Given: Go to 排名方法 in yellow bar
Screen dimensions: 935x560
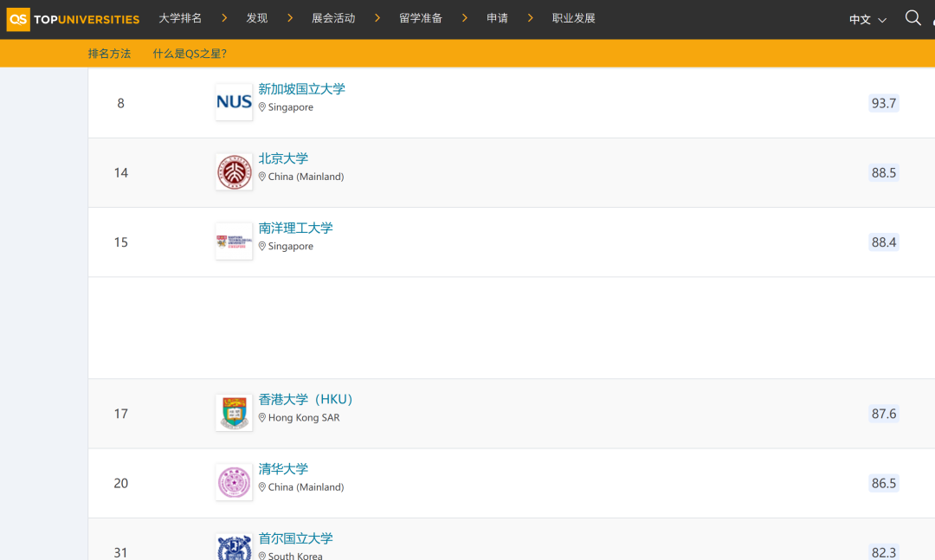Looking at the screenshot, I should [109, 54].
